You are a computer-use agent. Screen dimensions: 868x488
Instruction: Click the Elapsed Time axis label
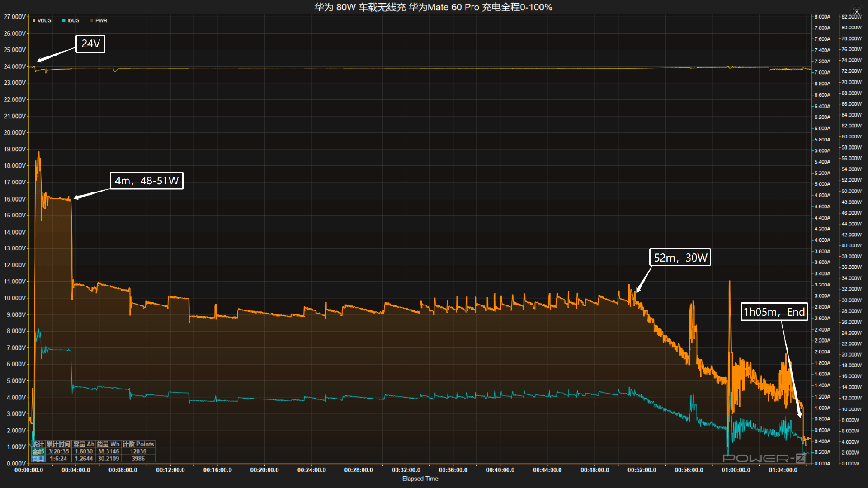pyautogui.click(x=420, y=479)
